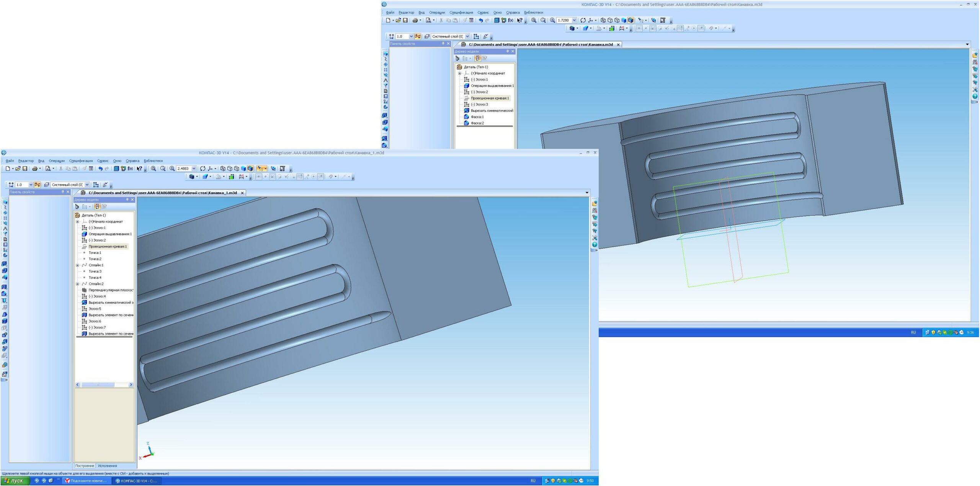Switch to wireframe display in the Канавка_1 window
980x486 pixels.
[x=223, y=169]
